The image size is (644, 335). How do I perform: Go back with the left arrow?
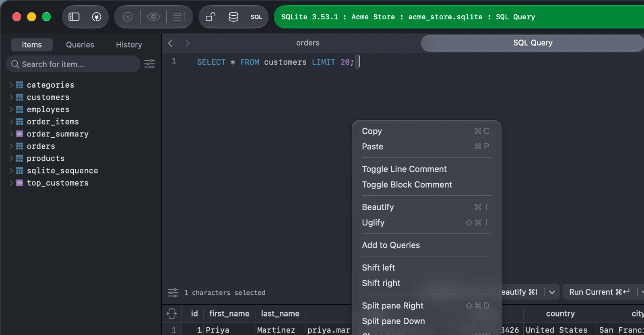coord(170,43)
